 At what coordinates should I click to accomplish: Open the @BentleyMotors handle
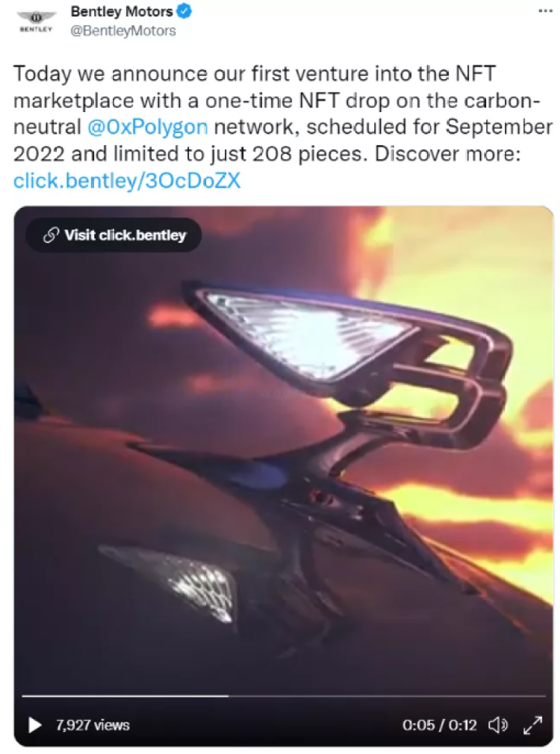pos(123,31)
